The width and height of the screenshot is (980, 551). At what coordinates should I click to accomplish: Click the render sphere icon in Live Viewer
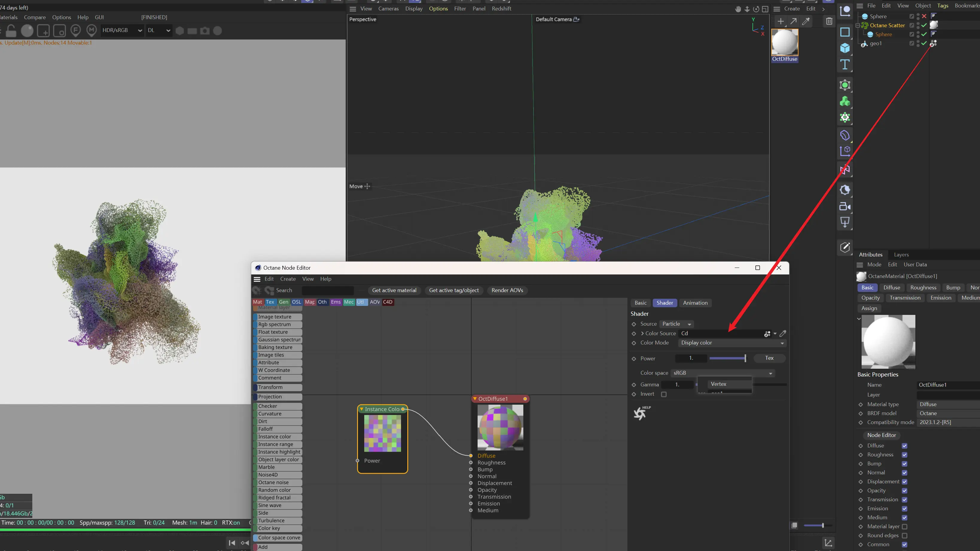[x=27, y=31]
